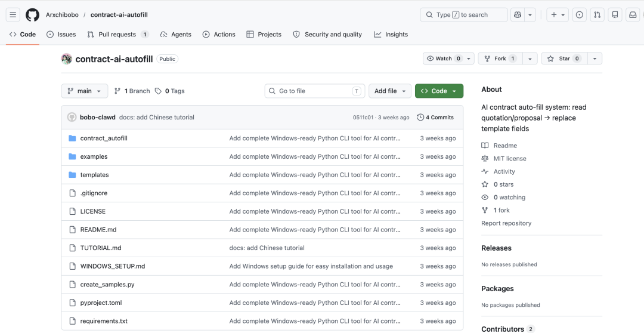Open the Packages heading link
This screenshot has width=644, height=333.
tap(497, 289)
